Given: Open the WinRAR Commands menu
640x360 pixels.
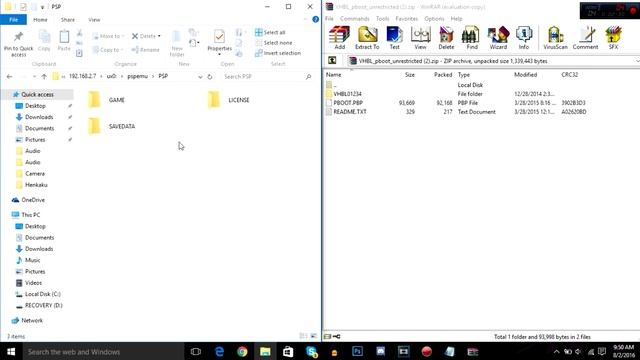Looking at the screenshot, I should [x=354, y=19].
